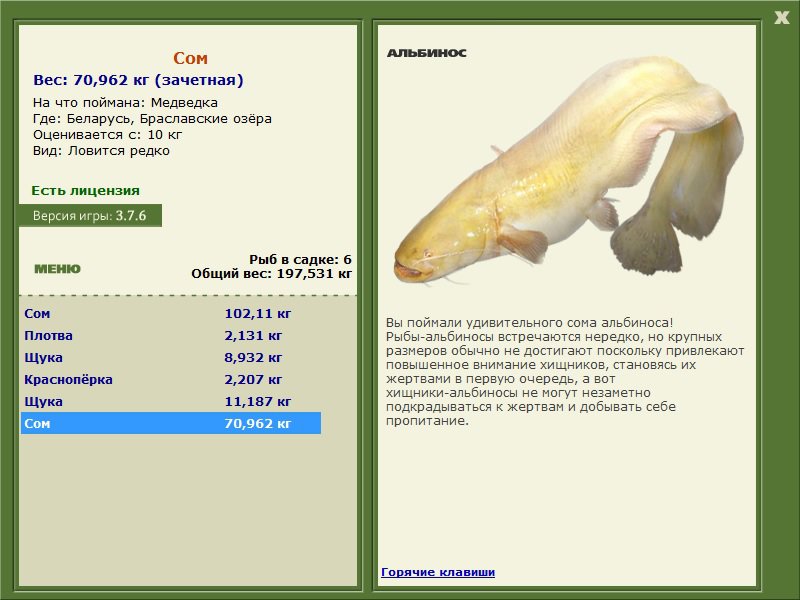Image resolution: width=800 pixels, height=600 pixels.
Task: Click the Где: Беларусь, Браславские озёра line
Action: point(152,119)
